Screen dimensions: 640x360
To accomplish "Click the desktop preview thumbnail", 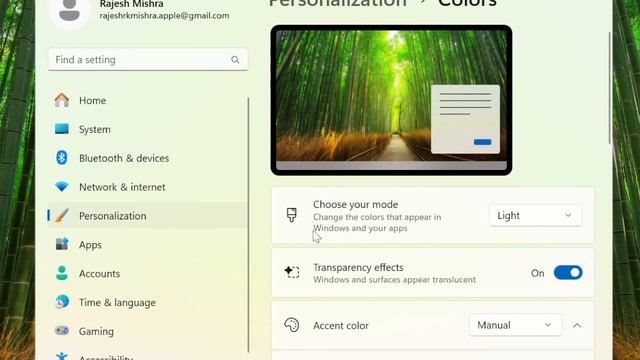I will click(391, 100).
